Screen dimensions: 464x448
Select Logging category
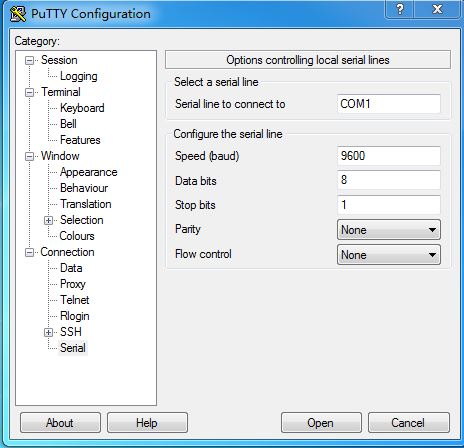[79, 76]
